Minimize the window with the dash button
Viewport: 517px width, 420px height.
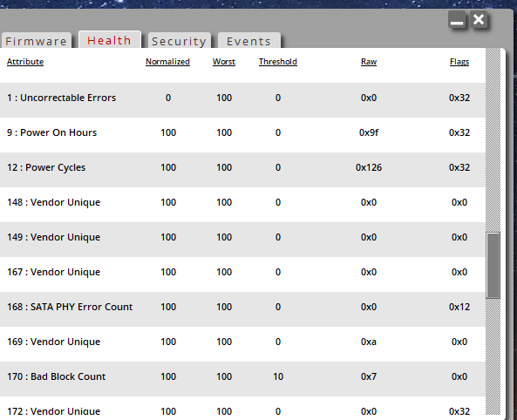(x=457, y=20)
